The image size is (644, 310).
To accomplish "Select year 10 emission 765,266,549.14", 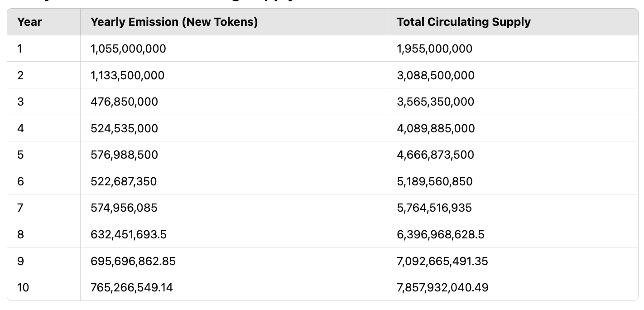I will [132, 287].
